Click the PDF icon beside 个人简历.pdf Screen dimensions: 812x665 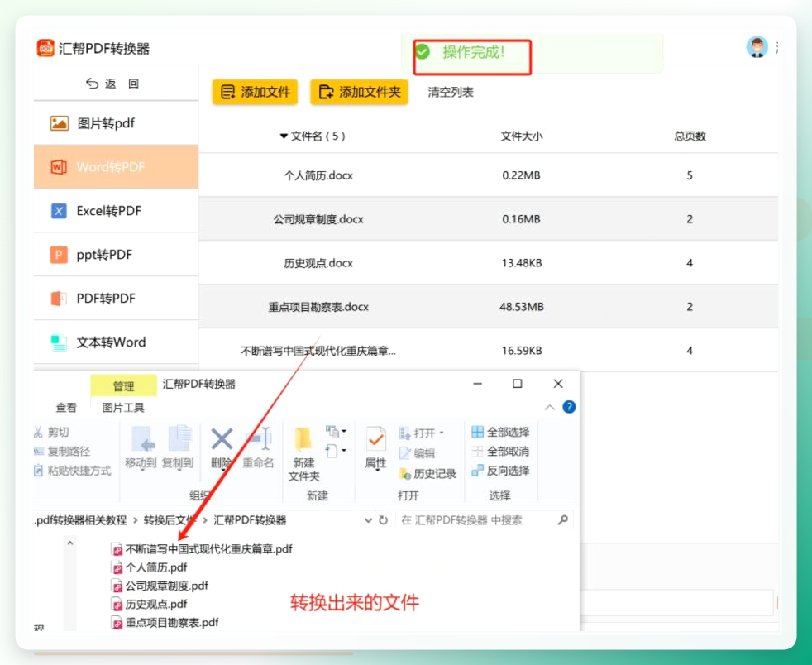click(117, 567)
